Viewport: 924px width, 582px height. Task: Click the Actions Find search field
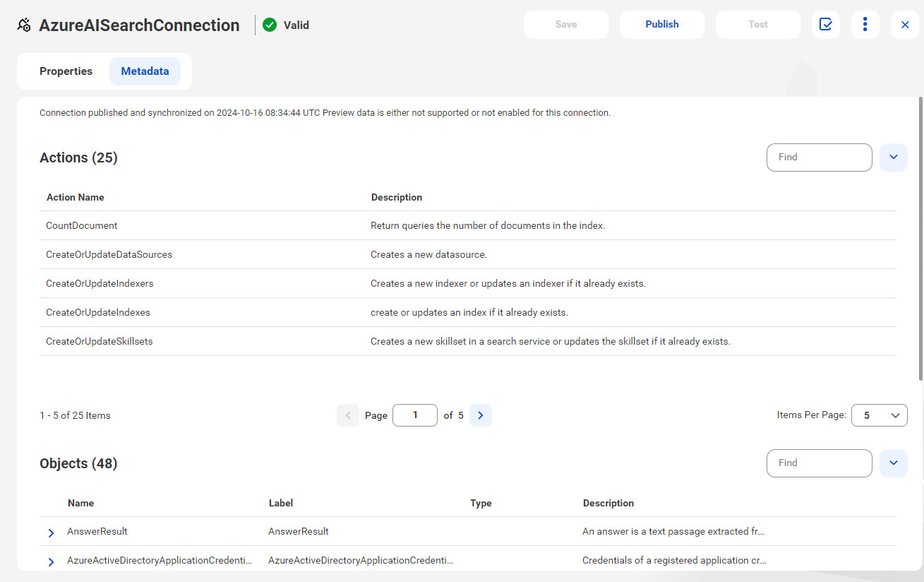tap(820, 158)
